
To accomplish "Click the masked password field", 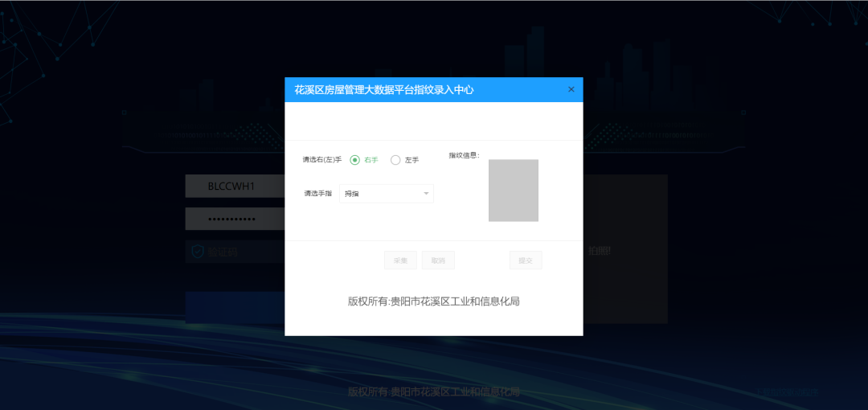I will click(x=235, y=219).
